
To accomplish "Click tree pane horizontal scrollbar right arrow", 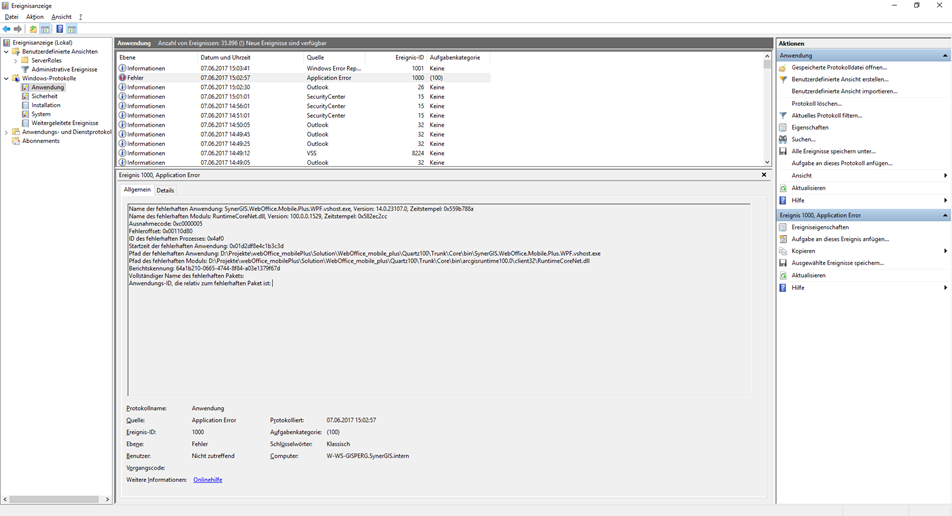I will coord(107,499).
